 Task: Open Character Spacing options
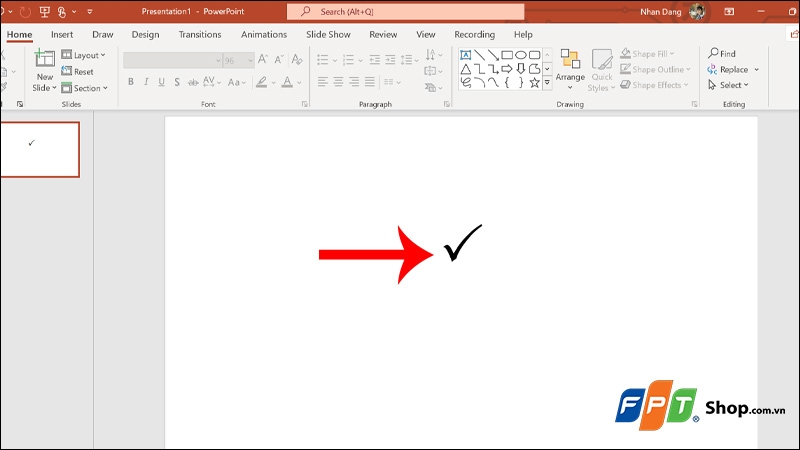pyautogui.click(x=211, y=82)
